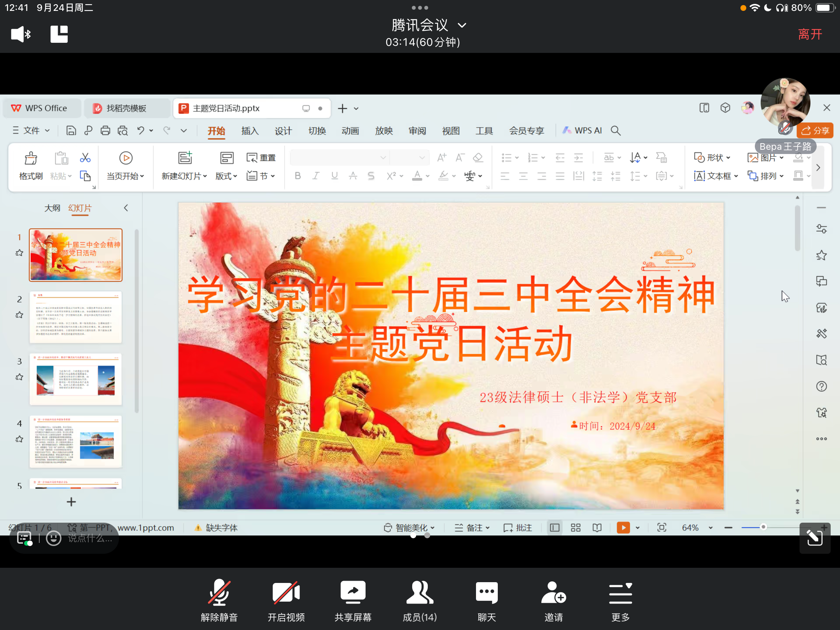Expand the 腾讯会议 meeting title chevron
The image size is (840, 630).
462,26
